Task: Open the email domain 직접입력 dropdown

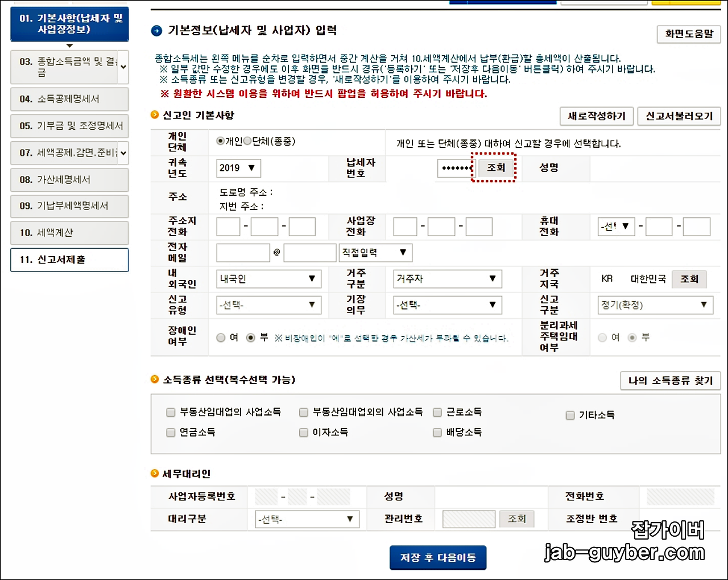Action: [x=375, y=252]
